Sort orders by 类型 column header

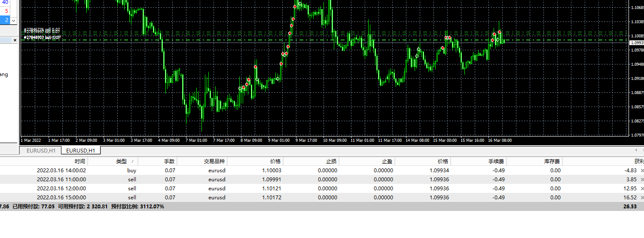coord(122,162)
